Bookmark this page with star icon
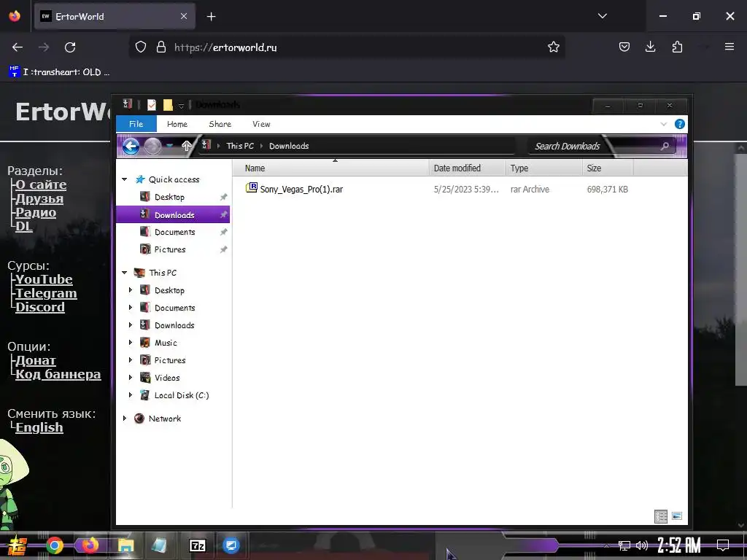747x560 pixels. [553, 47]
